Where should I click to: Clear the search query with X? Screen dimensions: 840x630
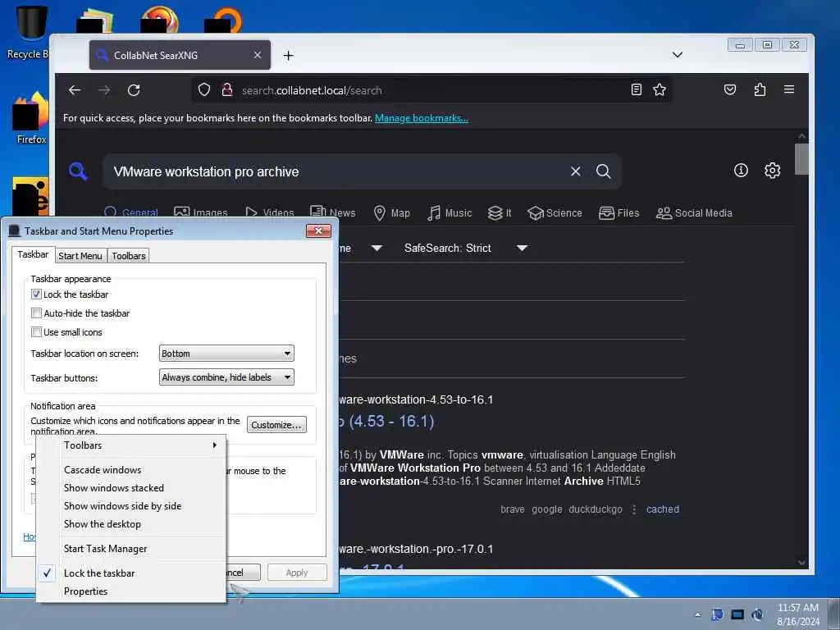(x=575, y=171)
